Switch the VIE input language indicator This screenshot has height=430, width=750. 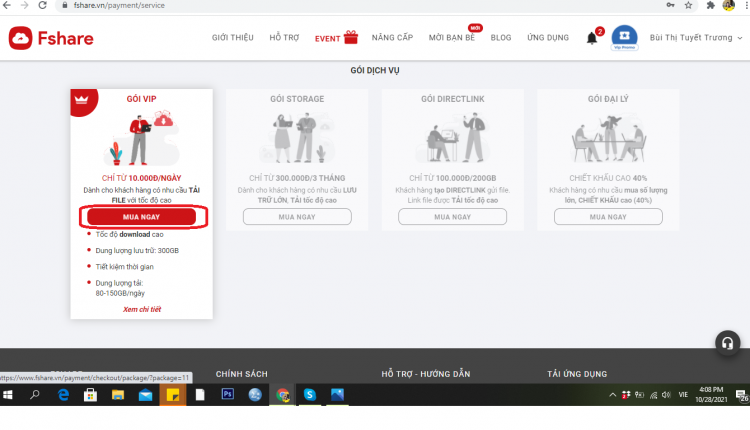[x=683, y=395]
